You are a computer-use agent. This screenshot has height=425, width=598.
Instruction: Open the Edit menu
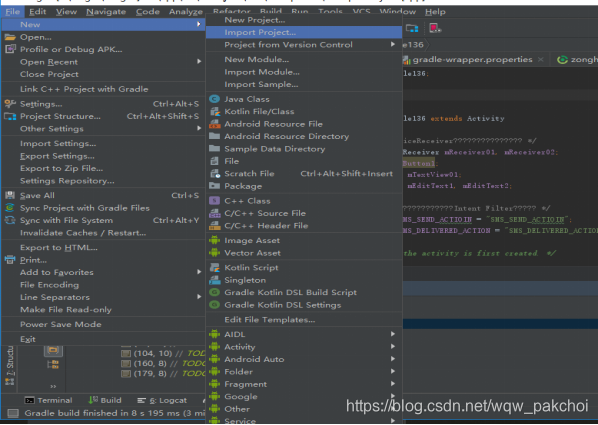click(38, 12)
